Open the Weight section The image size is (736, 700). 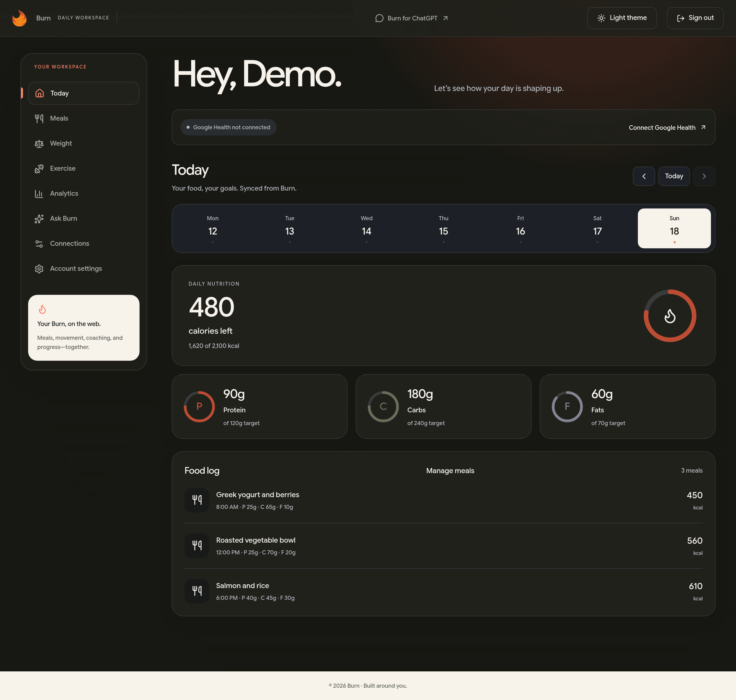click(84, 143)
